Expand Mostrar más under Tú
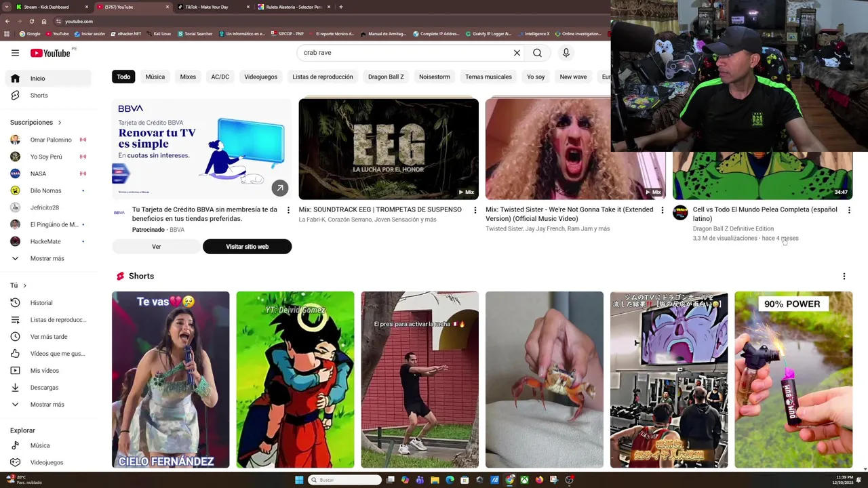868x488 pixels. (47, 405)
